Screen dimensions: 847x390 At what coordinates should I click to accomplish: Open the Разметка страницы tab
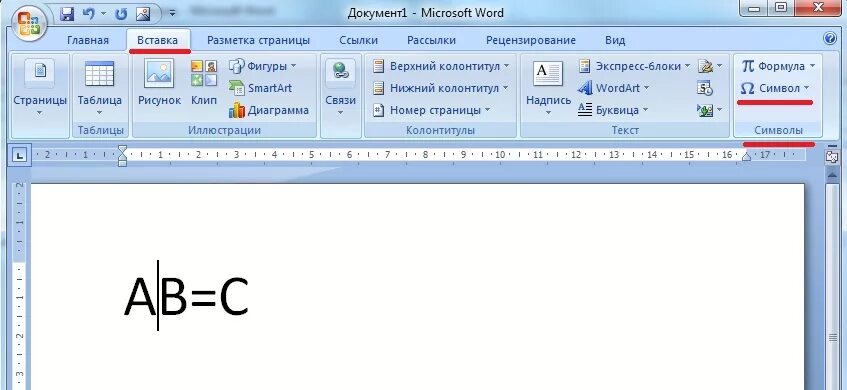(x=258, y=41)
